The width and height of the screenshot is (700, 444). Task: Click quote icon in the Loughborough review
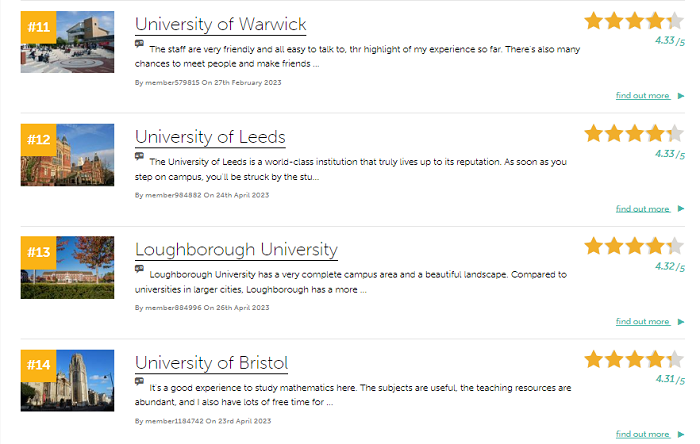point(139,269)
